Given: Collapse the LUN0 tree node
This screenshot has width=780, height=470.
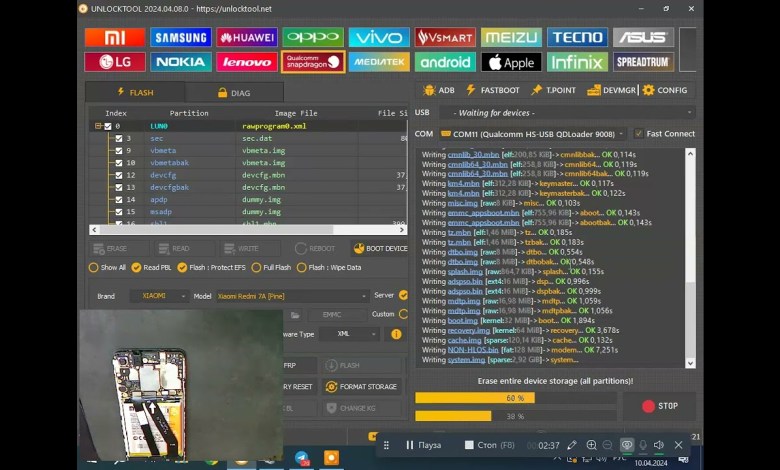Looking at the screenshot, I should pos(98,126).
